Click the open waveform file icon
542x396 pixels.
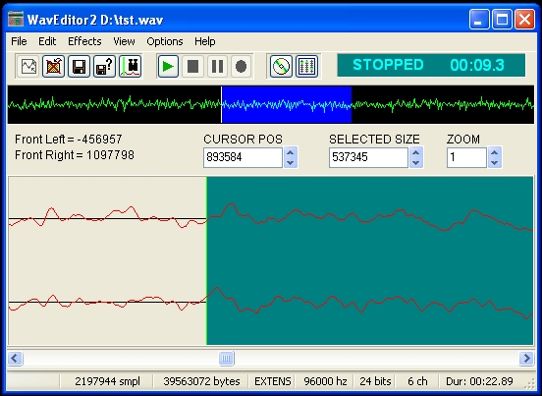click(x=29, y=66)
